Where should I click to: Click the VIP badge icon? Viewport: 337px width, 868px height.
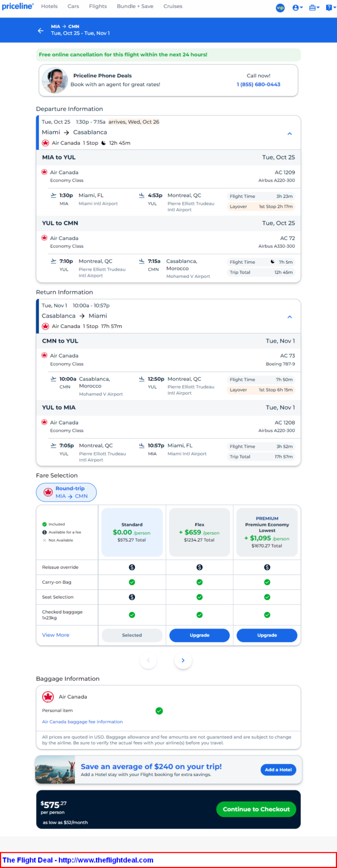[x=281, y=8]
